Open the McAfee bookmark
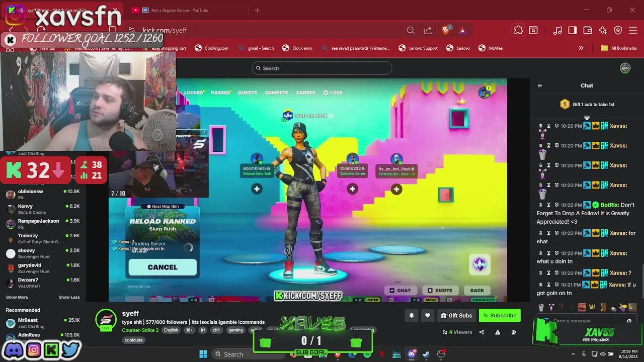This screenshot has height=362, width=644. pos(491,48)
